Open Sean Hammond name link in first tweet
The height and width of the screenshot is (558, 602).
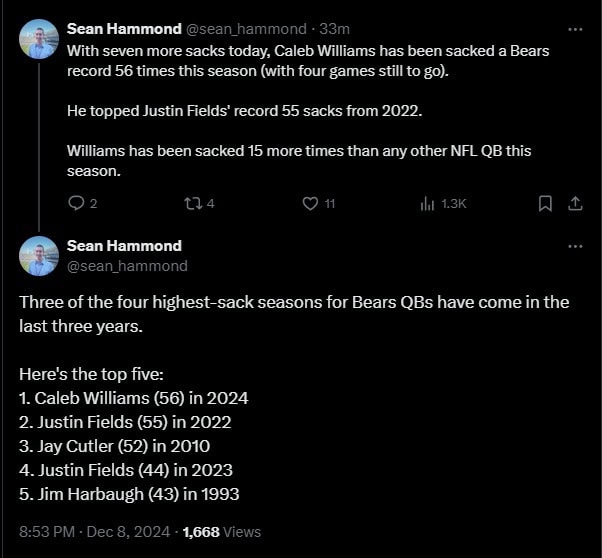point(124,29)
